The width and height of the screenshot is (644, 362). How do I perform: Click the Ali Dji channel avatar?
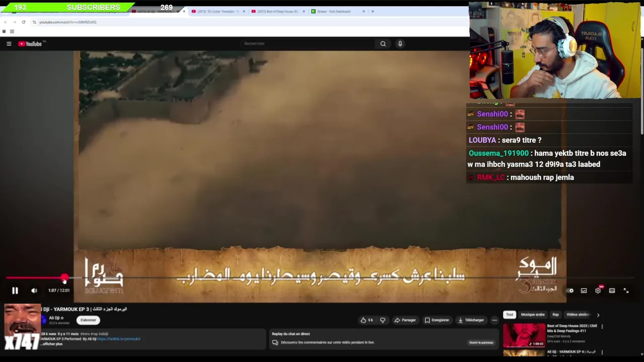pyautogui.click(x=44, y=320)
